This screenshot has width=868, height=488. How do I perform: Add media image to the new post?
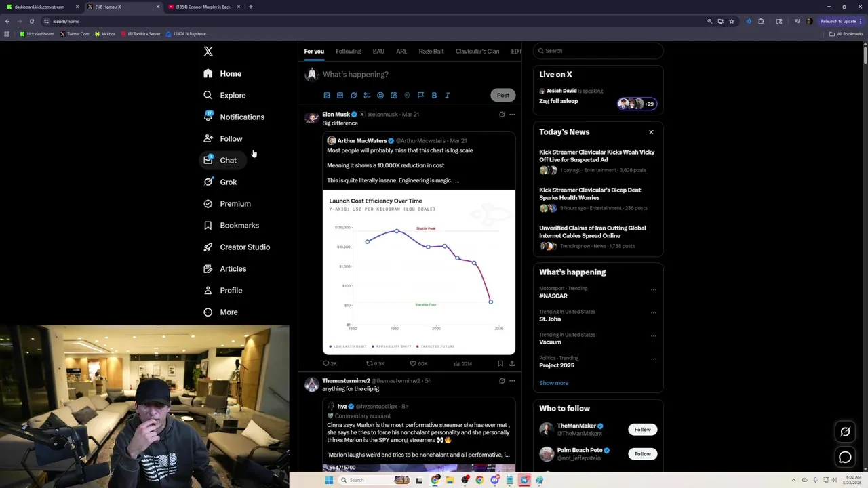327,96
